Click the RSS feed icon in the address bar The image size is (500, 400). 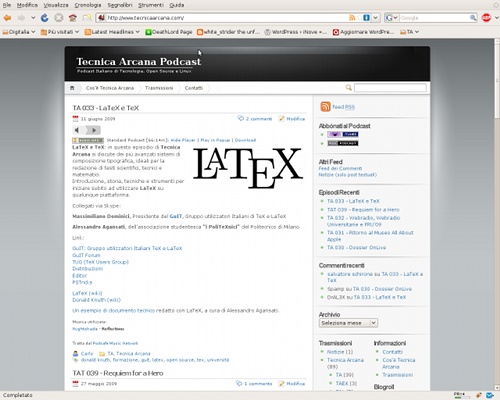tap(352, 18)
